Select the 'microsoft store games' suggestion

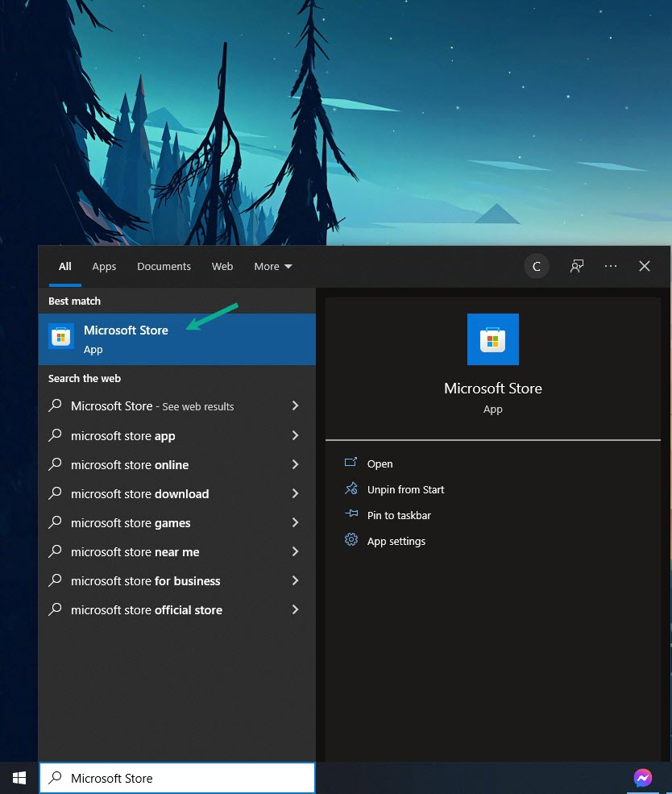(x=176, y=523)
